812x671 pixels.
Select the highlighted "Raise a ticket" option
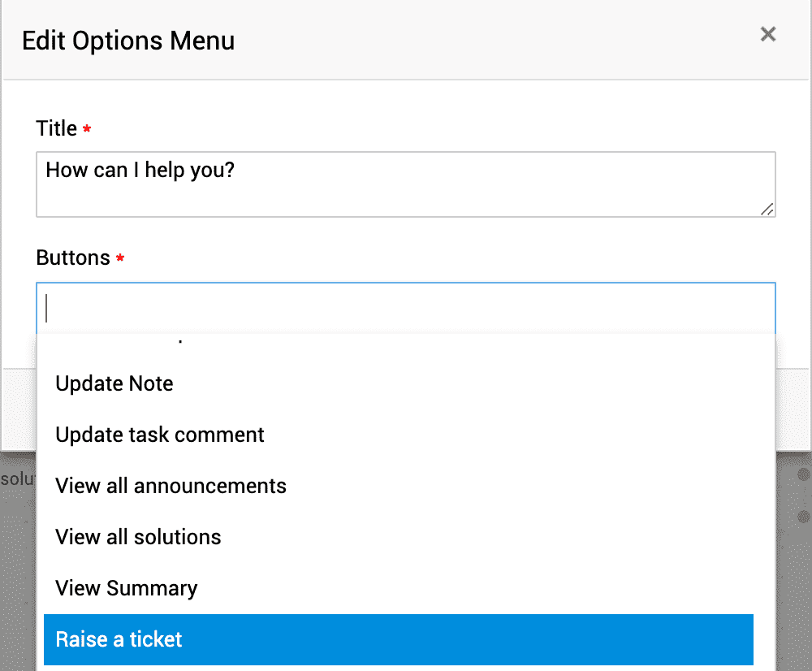coord(118,639)
